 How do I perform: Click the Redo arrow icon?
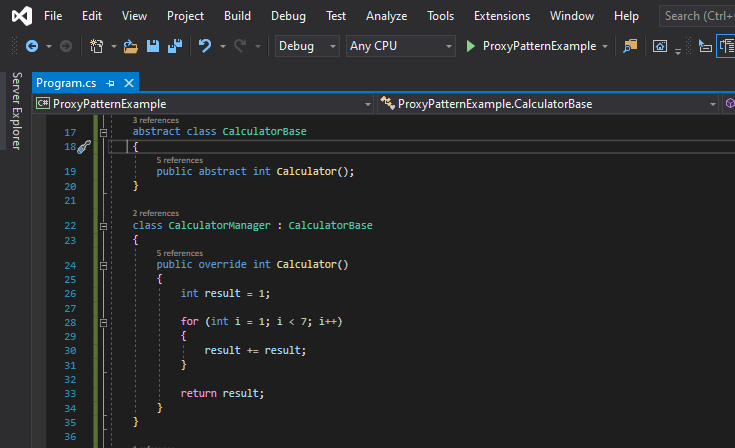pos(240,46)
